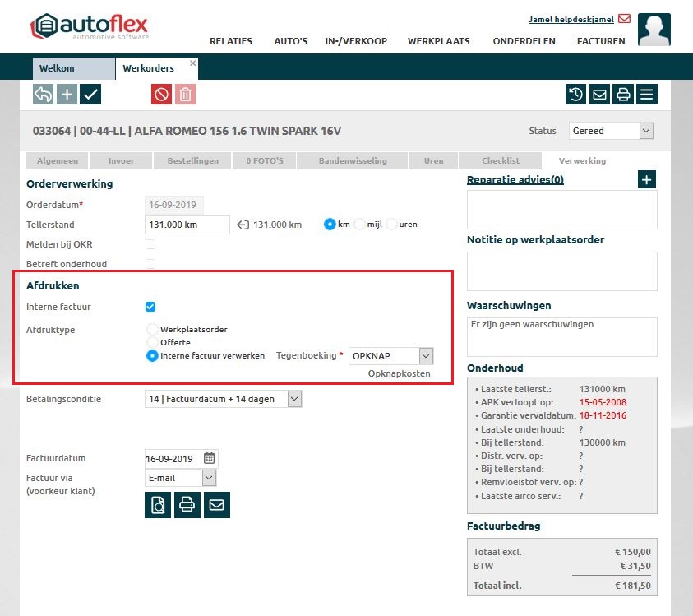Image resolution: width=693 pixels, height=616 pixels.
Task: Switch to the Bestellingen tab
Action: (x=192, y=160)
